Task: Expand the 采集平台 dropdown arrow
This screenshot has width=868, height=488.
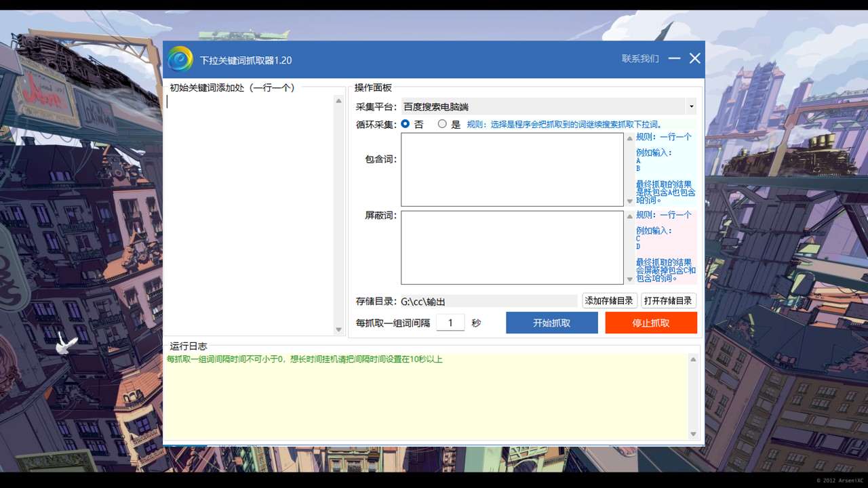Action: pyautogui.click(x=691, y=106)
